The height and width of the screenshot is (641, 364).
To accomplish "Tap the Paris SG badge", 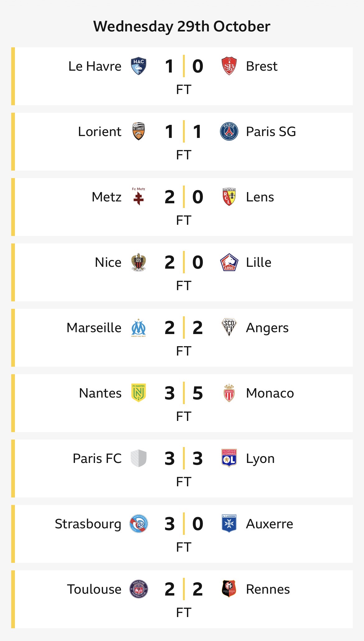I will tap(229, 131).
